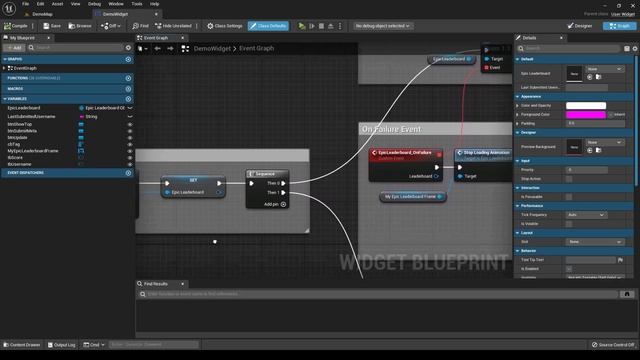
Task: Click the frame-skip playback icon
Action: (312, 26)
